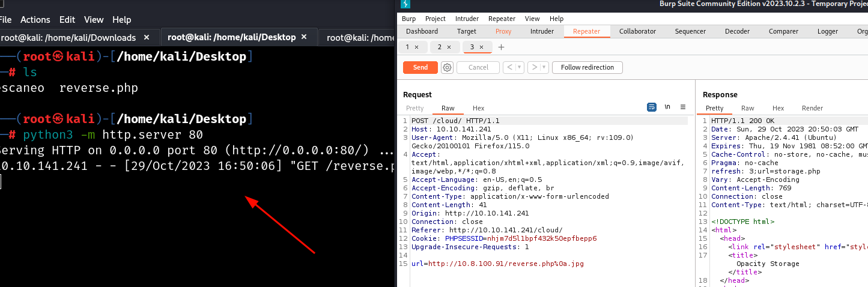Open the Project menu in Burp
Viewport: 868px width, 287px height.
pyautogui.click(x=436, y=19)
